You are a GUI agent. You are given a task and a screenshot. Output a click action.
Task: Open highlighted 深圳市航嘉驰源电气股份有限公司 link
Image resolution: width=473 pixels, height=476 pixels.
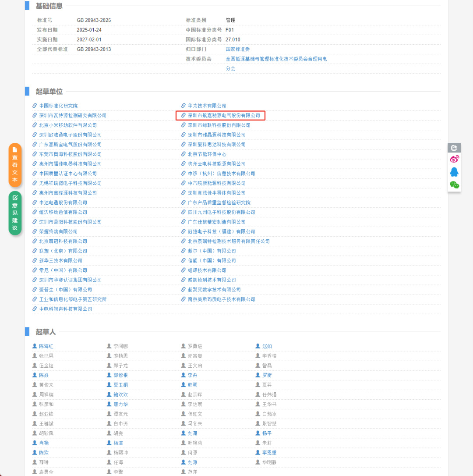pyautogui.click(x=224, y=116)
